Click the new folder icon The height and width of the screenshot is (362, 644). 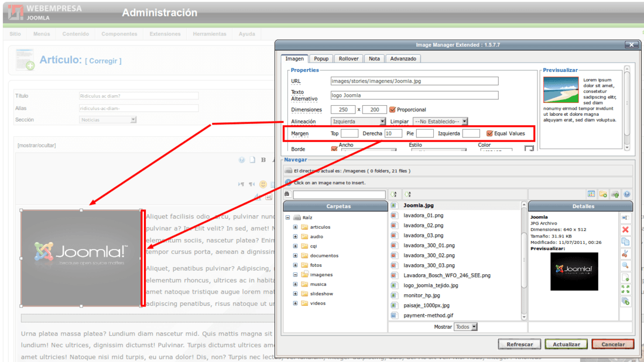603,194
